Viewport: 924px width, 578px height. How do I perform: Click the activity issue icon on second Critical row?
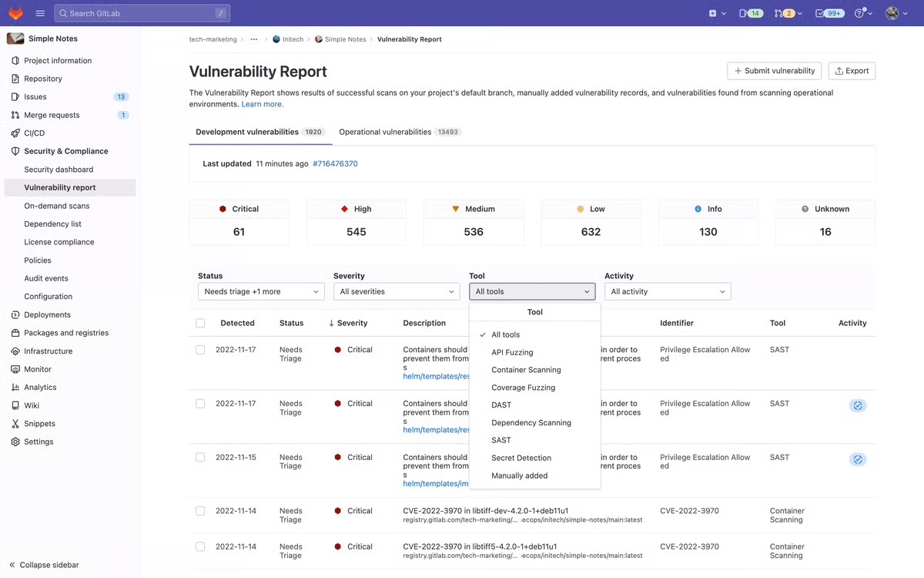point(858,405)
